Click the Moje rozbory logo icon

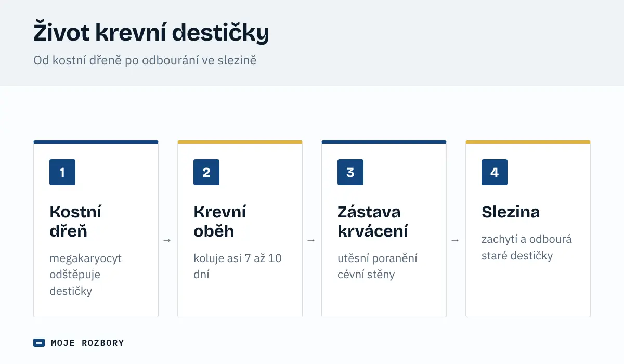[x=39, y=343]
